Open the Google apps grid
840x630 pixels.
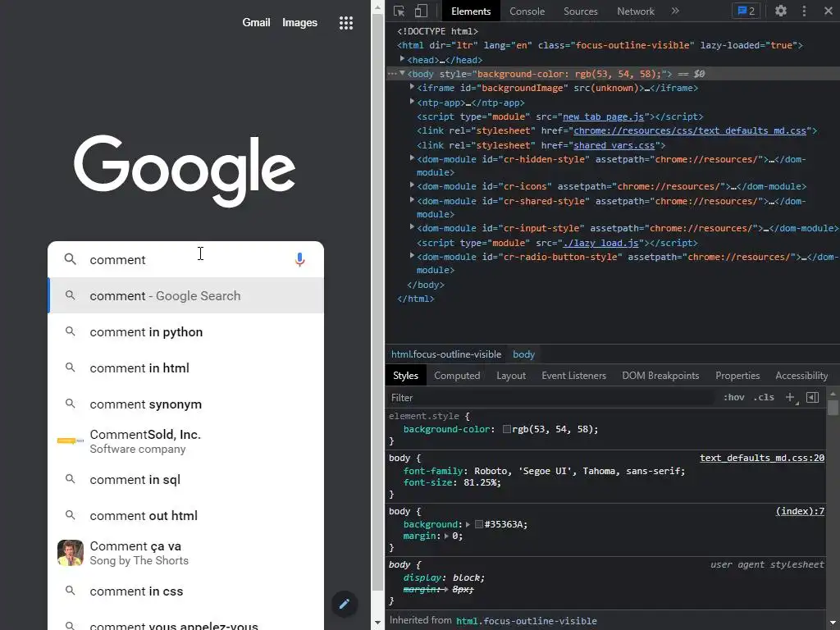click(x=346, y=22)
